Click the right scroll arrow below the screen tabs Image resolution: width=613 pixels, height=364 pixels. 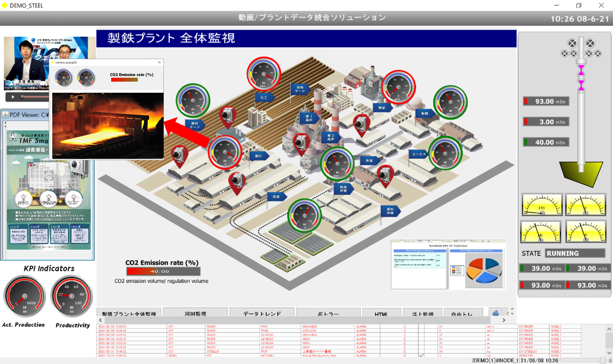point(504,320)
